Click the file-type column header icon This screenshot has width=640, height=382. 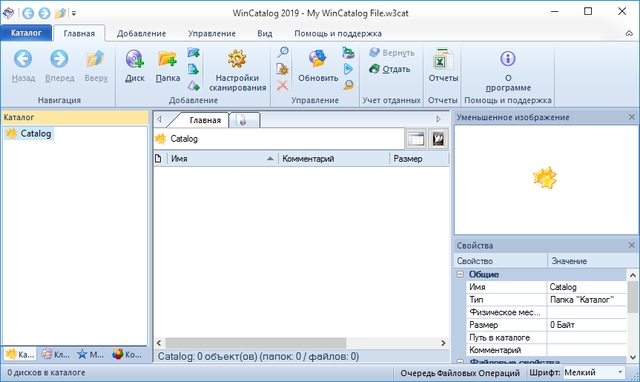[158, 159]
